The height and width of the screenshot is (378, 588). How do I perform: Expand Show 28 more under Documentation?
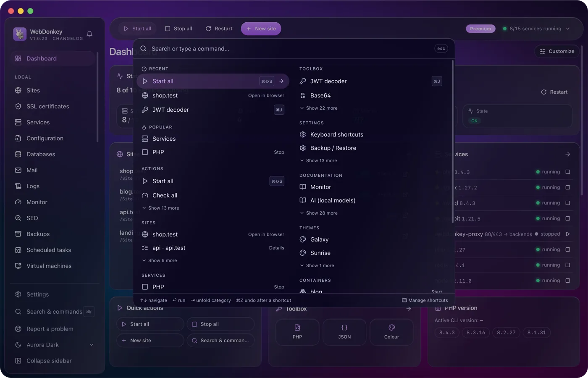[319, 213]
